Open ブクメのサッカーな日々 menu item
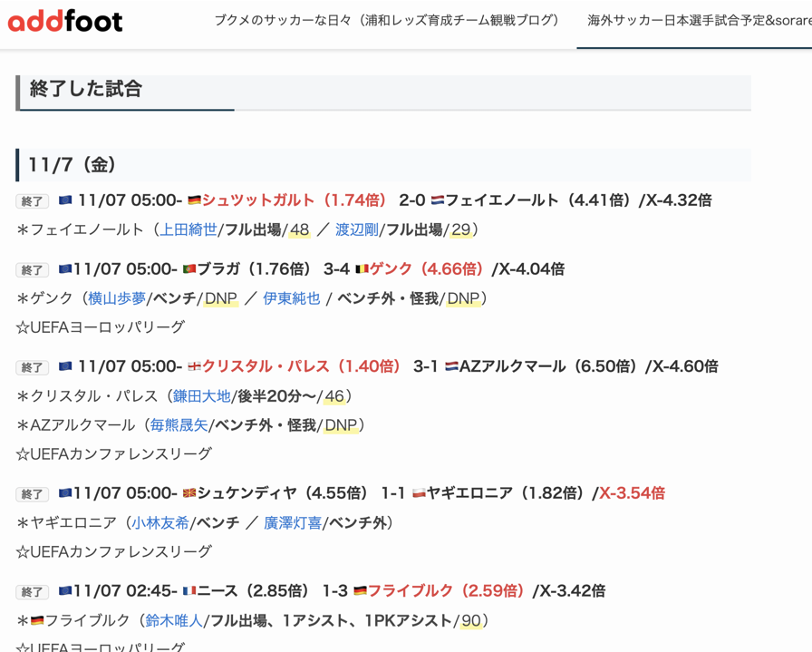Screen dimensions: 812x652 click(x=387, y=20)
